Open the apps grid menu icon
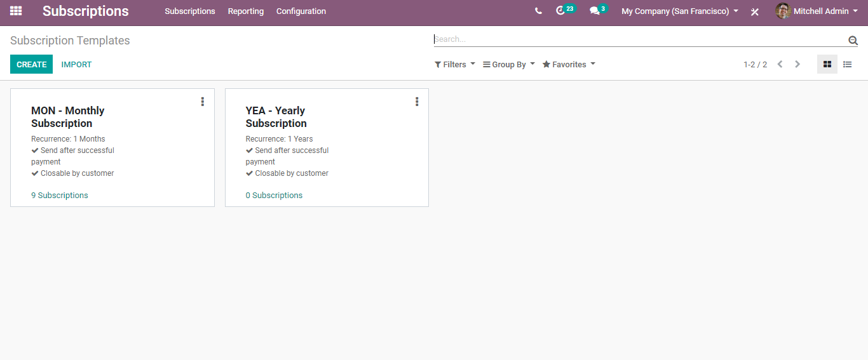The image size is (868, 360). 16,11
